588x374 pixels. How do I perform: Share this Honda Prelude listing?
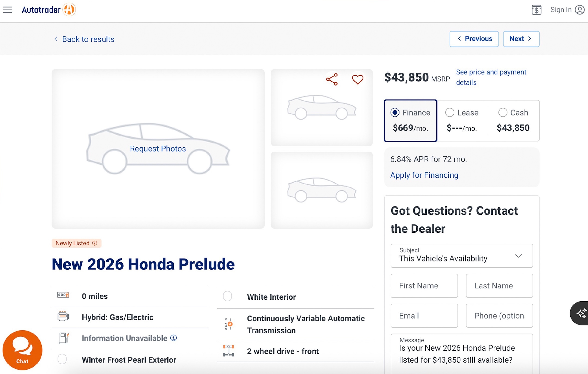(332, 79)
